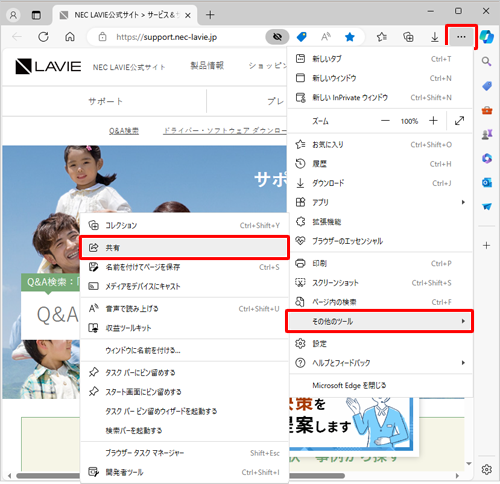Click the view site information lock icon
Image resolution: width=500 pixels, height=484 pixels.
click(x=102, y=37)
